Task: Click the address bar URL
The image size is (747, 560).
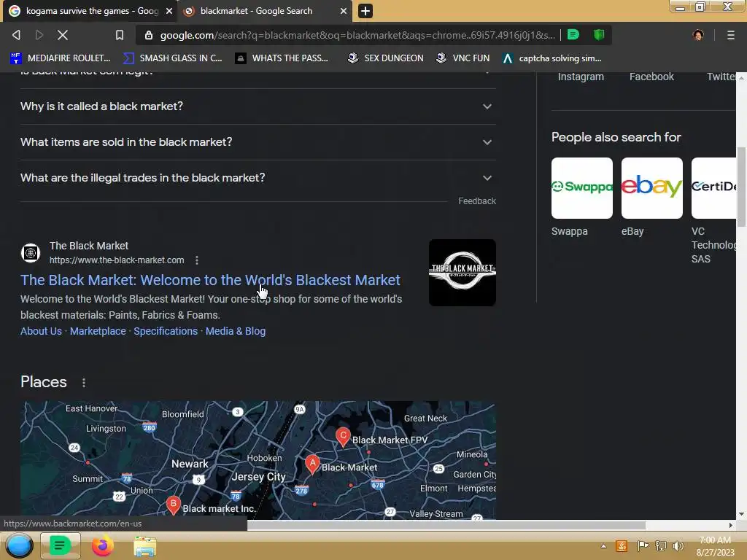Action: [x=357, y=35]
